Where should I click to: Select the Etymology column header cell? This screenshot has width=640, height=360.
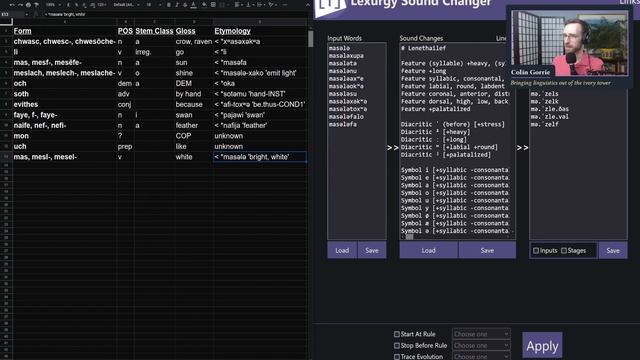[260, 31]
